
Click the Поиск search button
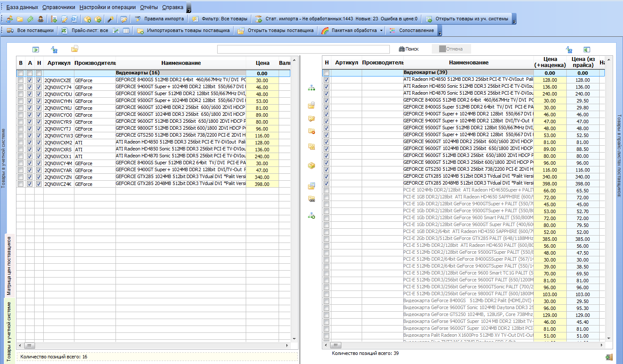pyautogui.click(x=409, y=49)
